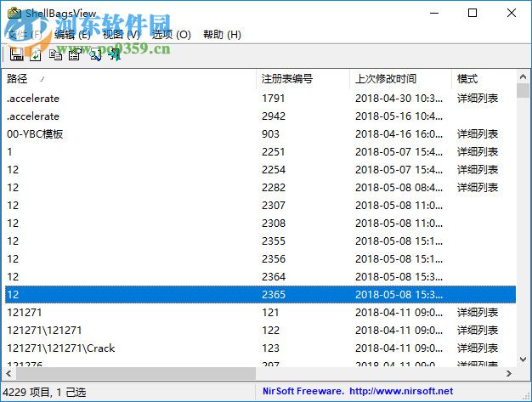The image size is (532, 402).
Task: Click the date 2018-05-16 10:4... cell
Action: pos(399,116)
